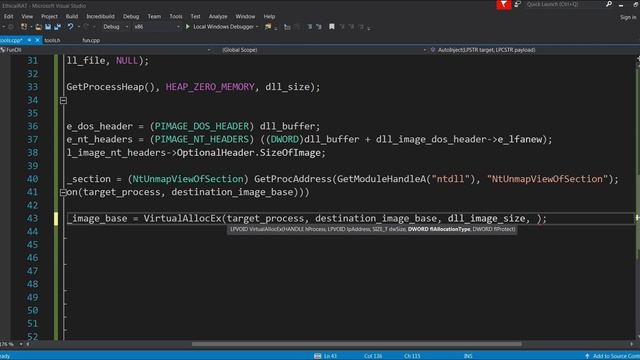This screenshot has width=640, height=360.
Task: Open the Project menu
Action: [x=49, y=16]
